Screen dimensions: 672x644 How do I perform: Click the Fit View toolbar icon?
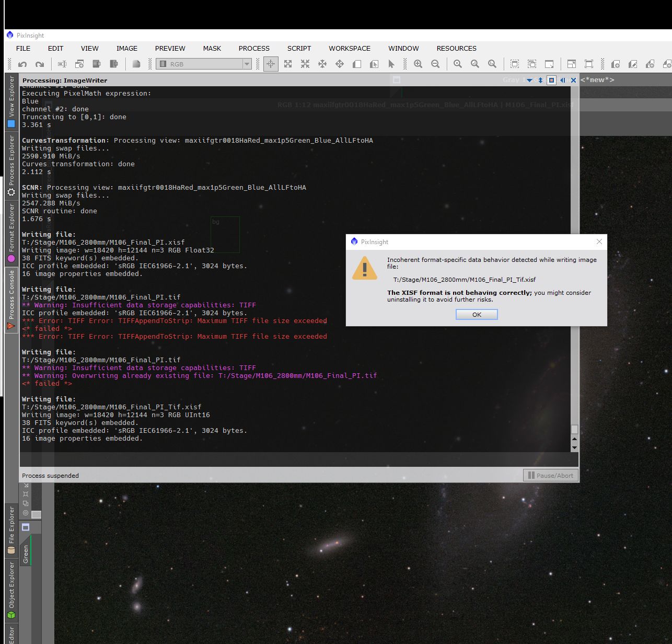572,64
